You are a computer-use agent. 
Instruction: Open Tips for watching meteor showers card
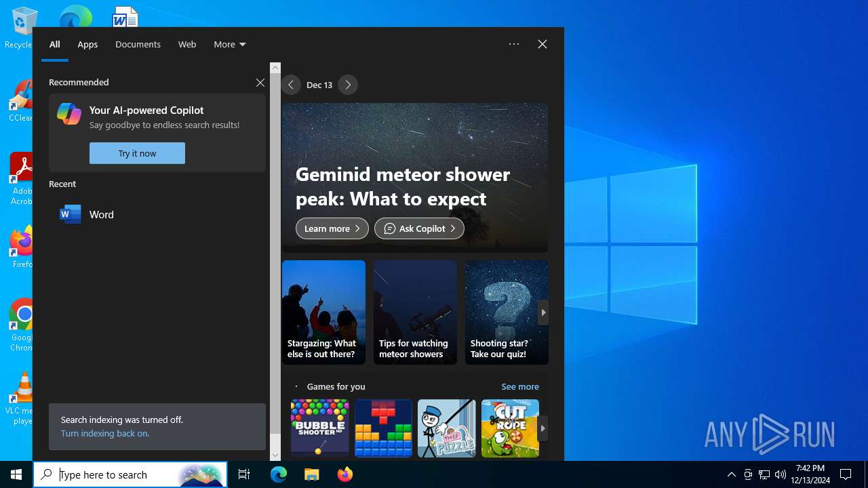[415, 312]
